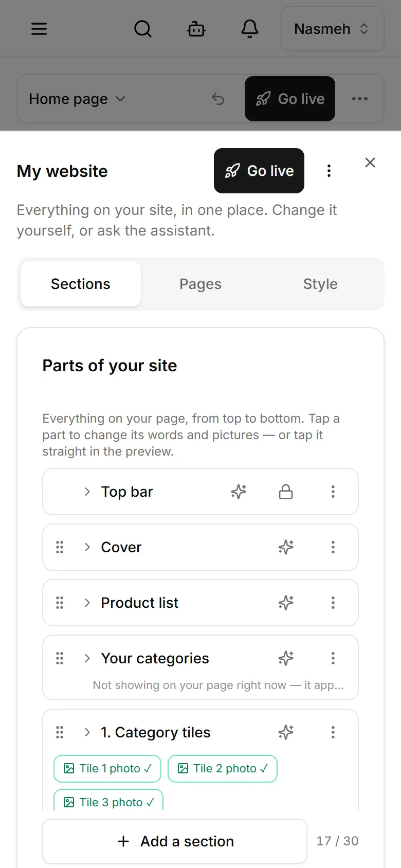The image size is (401, 868).
Task: Expand the 1. Category tiles section
Action: (x=87, y=732)
